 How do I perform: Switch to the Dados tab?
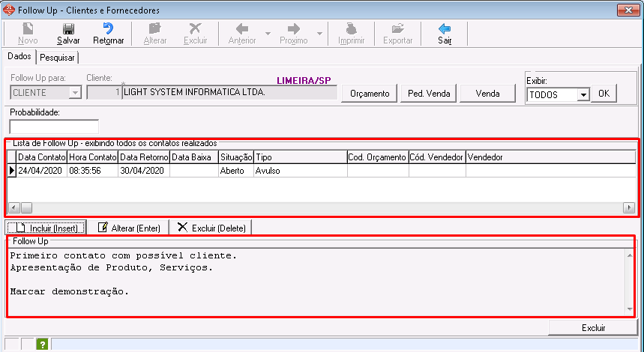(19, 56)
